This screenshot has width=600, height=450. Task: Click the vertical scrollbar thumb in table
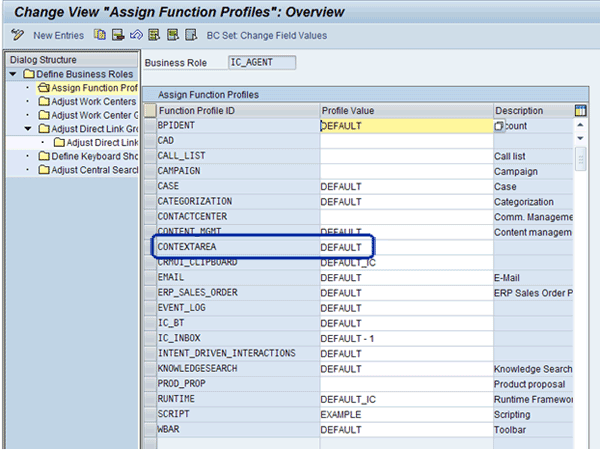pyautogui.click(x=580, y=159)
